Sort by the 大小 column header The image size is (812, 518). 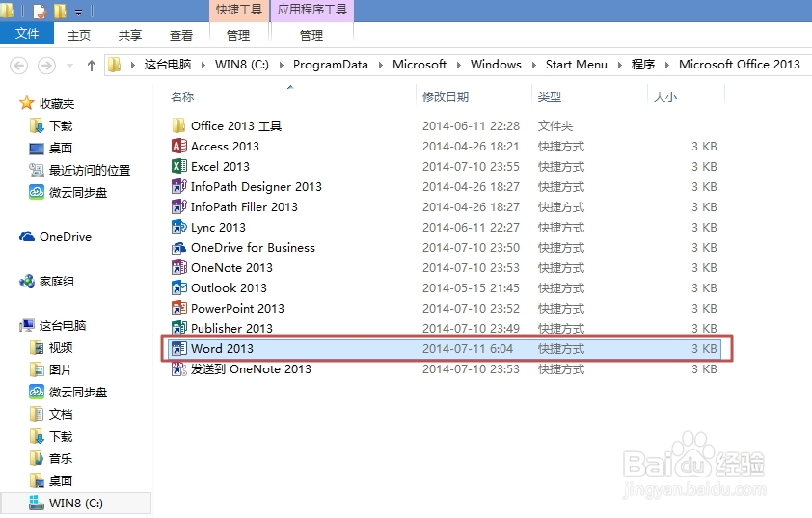point(664,96)
